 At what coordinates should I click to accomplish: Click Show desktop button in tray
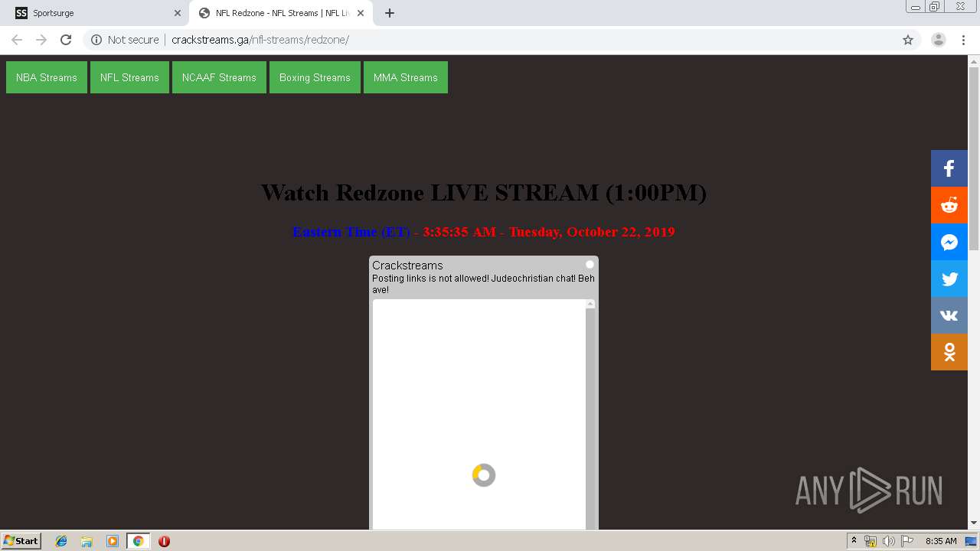click(x=971, y=541)
